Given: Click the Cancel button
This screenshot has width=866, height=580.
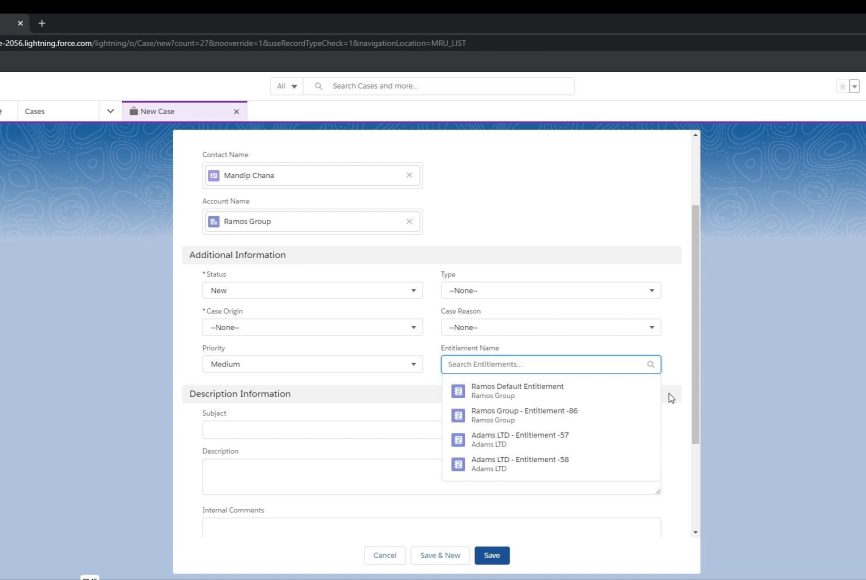Looking at the screenshot, I should point(385,555).
